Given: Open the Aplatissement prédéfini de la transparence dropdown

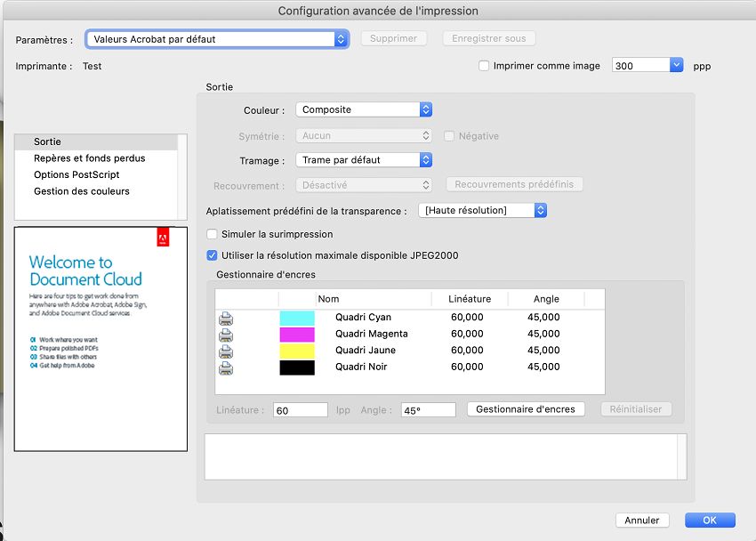Looking at the screenshot, I should coord(539,210).
